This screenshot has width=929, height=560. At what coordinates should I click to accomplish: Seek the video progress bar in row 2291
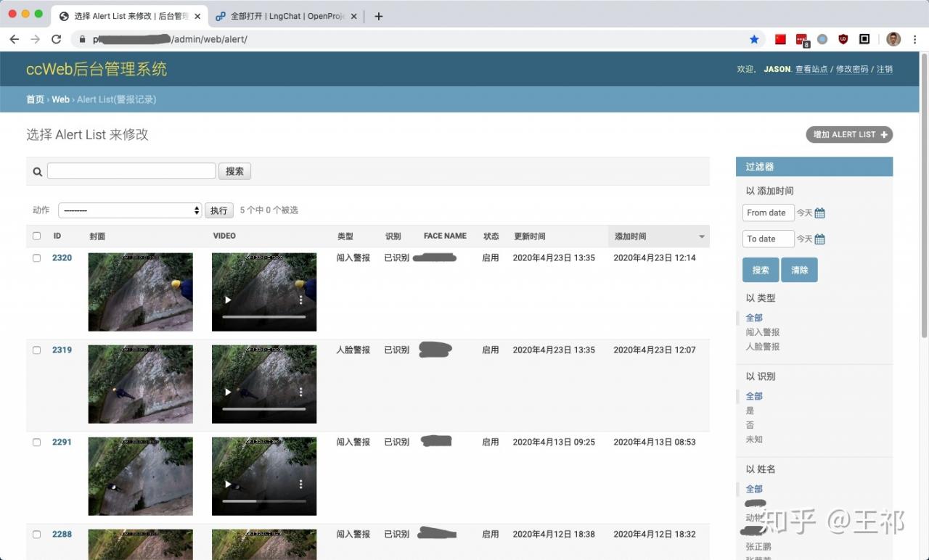263,501
